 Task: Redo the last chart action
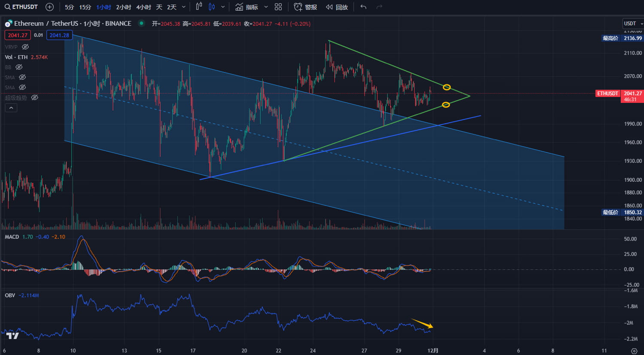click(x=379, y=7)
